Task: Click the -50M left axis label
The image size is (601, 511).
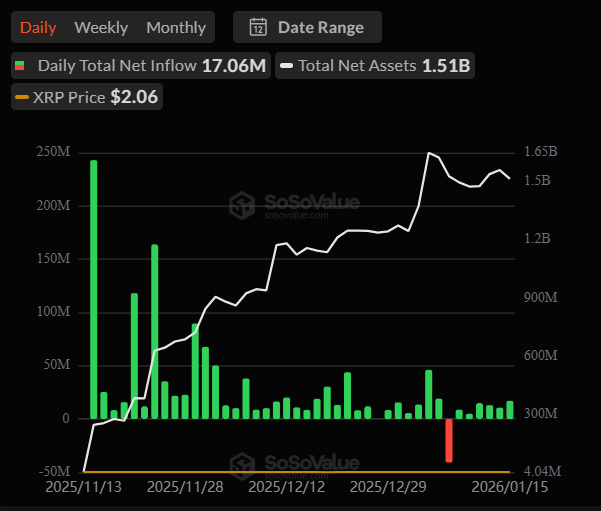Action: 55,471
